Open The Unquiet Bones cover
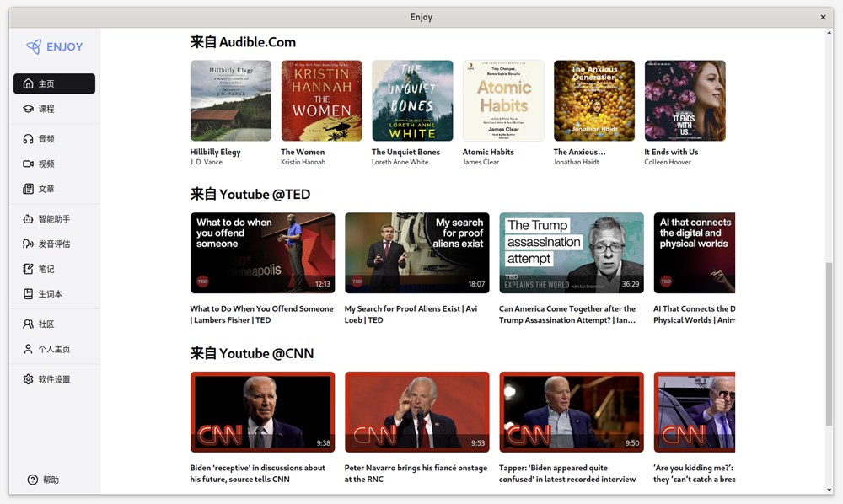This screenshot has width=843, height=504. coord(412,100)
